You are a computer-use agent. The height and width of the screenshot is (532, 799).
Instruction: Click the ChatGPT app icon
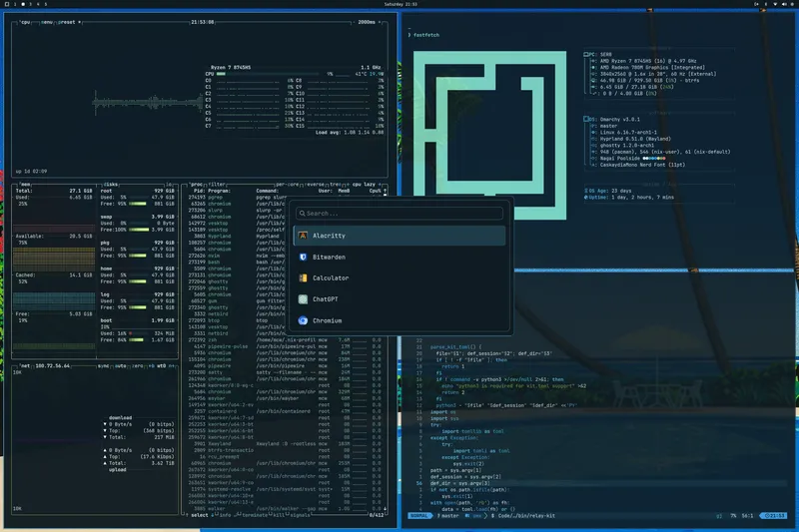tap(303, 299)
